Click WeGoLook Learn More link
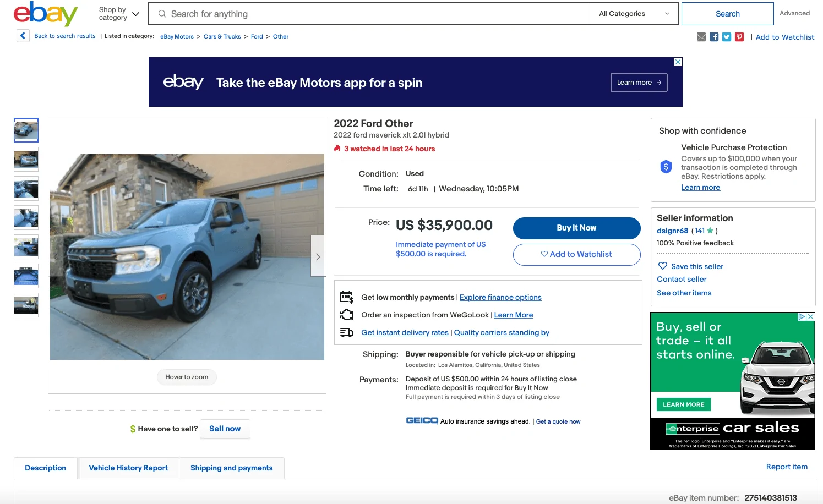This screenshot has height=504, width=823. (x=514, y=315)
